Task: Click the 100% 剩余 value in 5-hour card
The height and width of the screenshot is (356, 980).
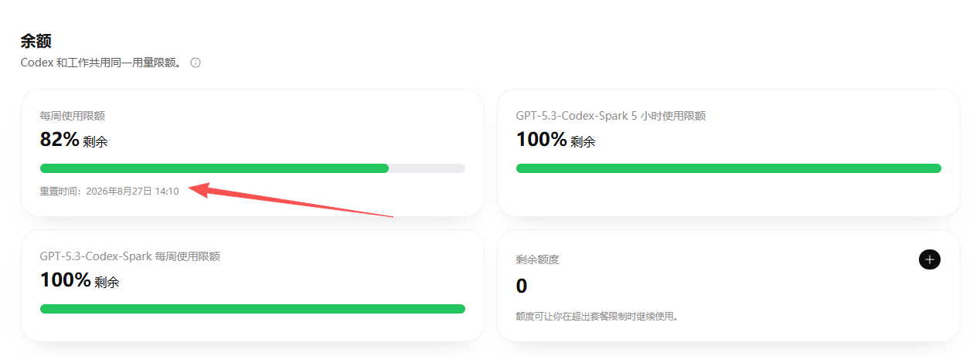Action: [x=556, y=140]
